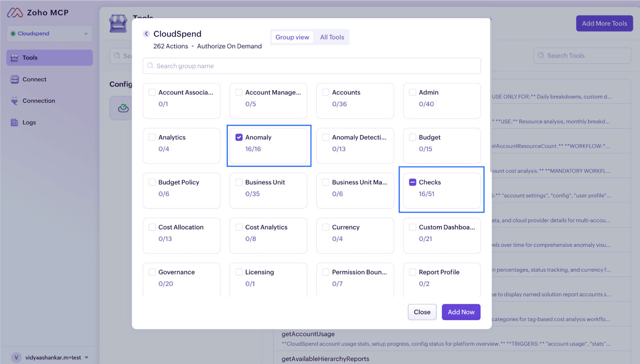Click the Add More Tools button
The image size is (640, 364).
pos(604,24)
